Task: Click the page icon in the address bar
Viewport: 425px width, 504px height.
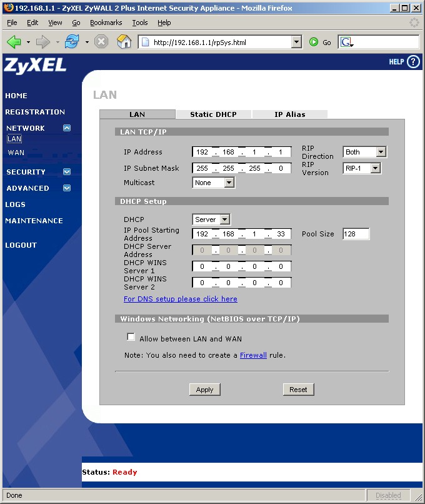Action: pyautogui.click(x=146, y=42)
